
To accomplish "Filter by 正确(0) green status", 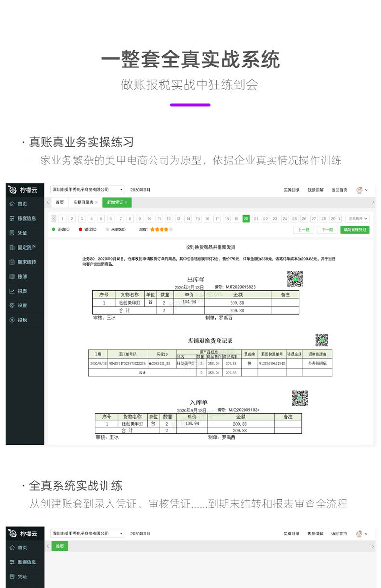I will (61, 230).
